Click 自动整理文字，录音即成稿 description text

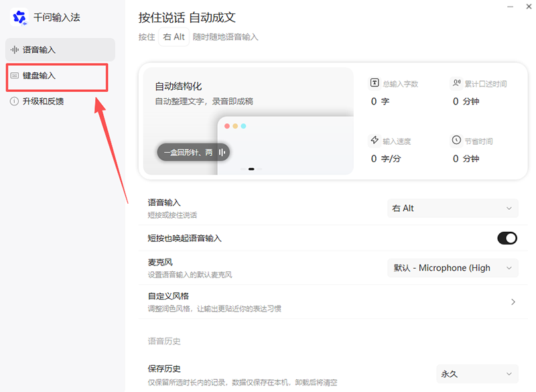click(204, 101)
